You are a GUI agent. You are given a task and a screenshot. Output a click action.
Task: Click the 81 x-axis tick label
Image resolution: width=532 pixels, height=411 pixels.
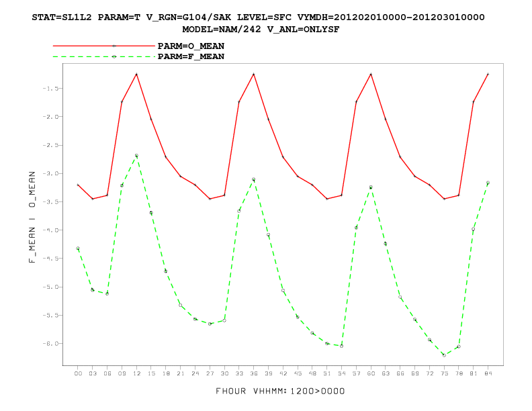click(x=474, y=373)
